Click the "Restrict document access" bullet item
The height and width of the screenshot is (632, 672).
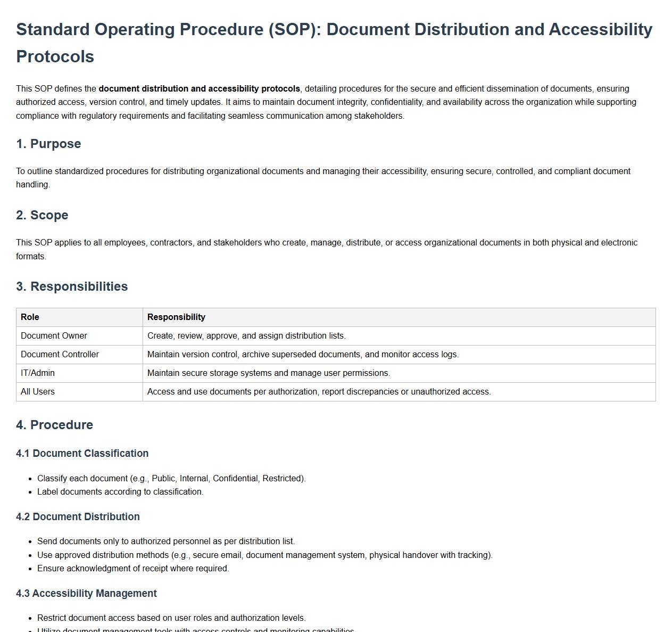[x=171, y=618]
